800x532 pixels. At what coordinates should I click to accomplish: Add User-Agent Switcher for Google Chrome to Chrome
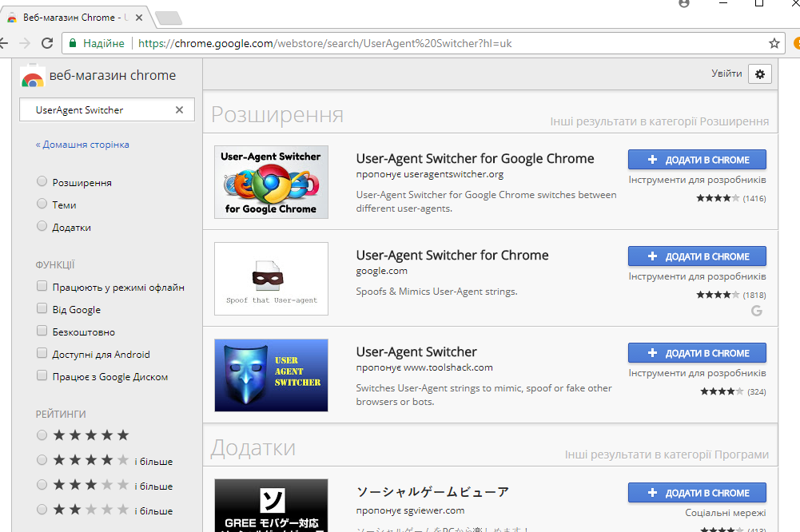(x=696, y=160)
